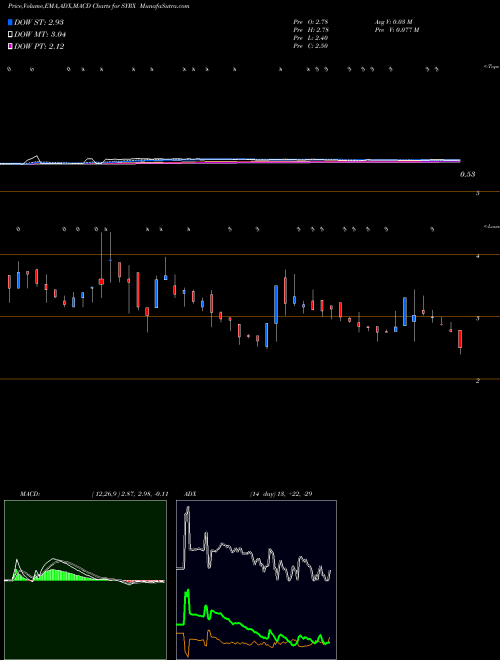
Task: Click the price axis label 3
Action: point(478,319)
